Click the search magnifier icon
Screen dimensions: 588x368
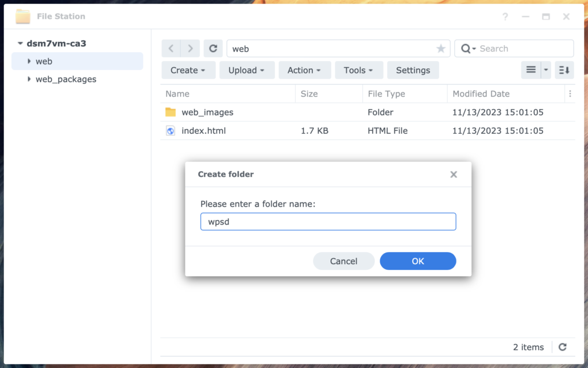click(467, 48)
